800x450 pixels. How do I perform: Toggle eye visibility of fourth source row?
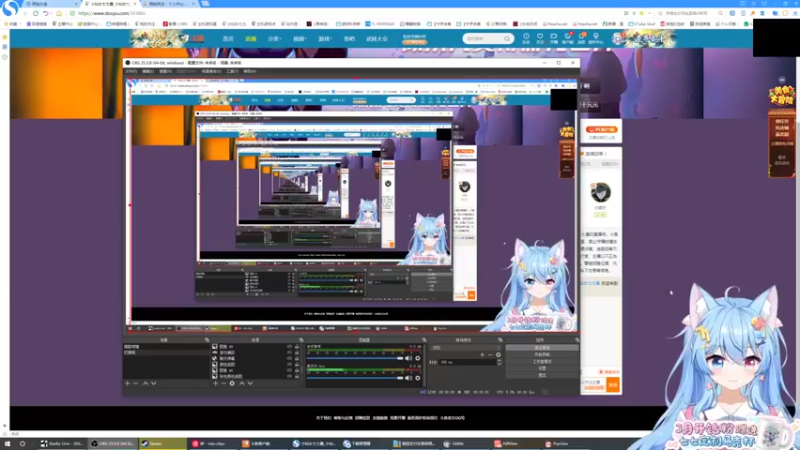coord(289,364)
